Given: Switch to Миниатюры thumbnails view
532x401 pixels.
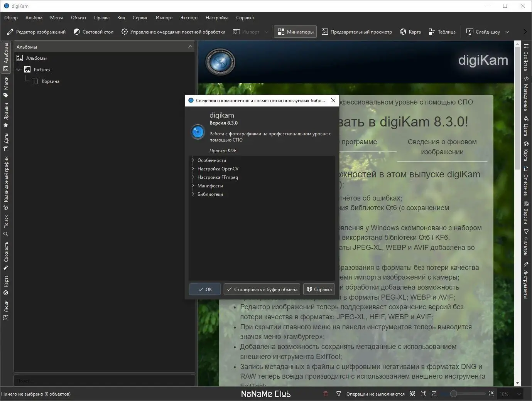Looking at the screenshot, I should (296, 32).
